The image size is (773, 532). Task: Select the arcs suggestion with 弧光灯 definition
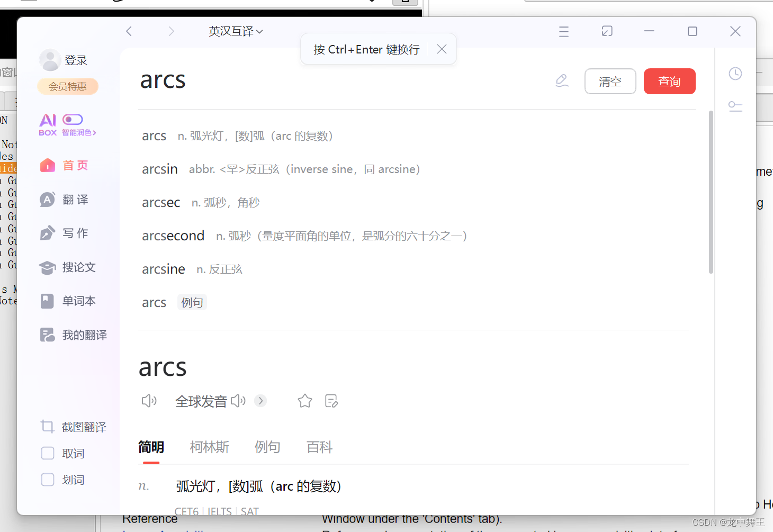coord(237,136)
